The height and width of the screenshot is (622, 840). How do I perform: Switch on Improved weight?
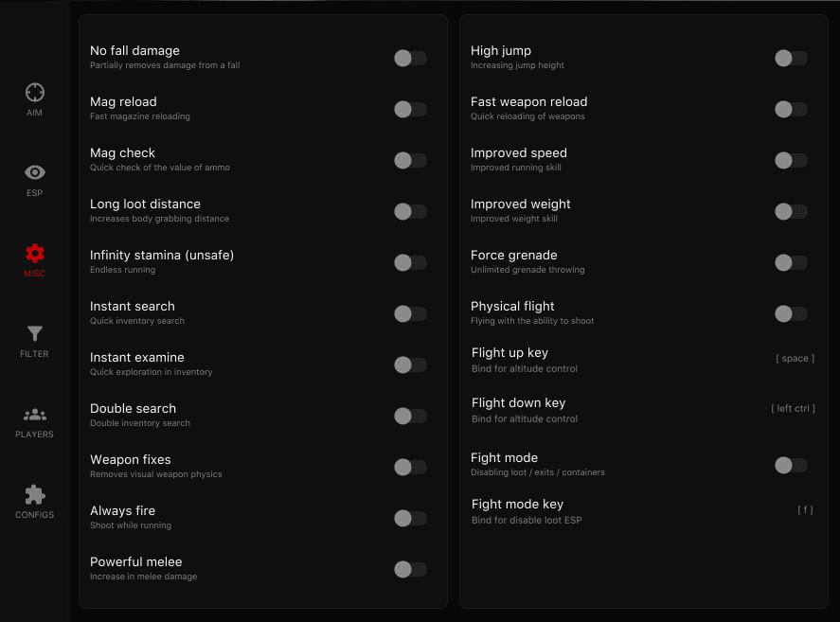coord(791,211)
